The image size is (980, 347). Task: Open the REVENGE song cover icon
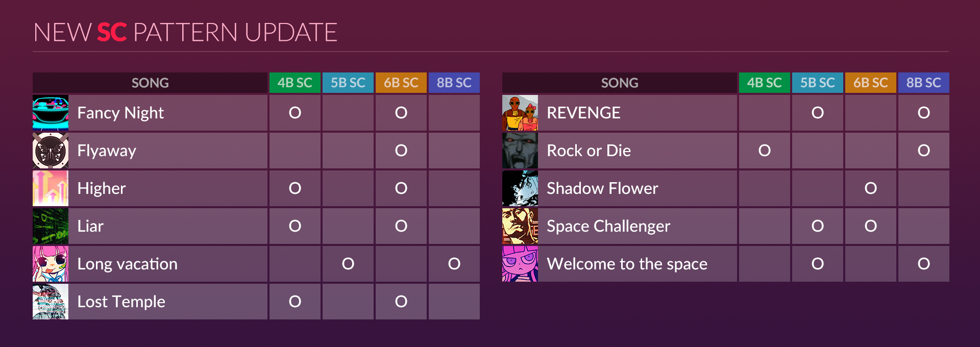(520, 113)
